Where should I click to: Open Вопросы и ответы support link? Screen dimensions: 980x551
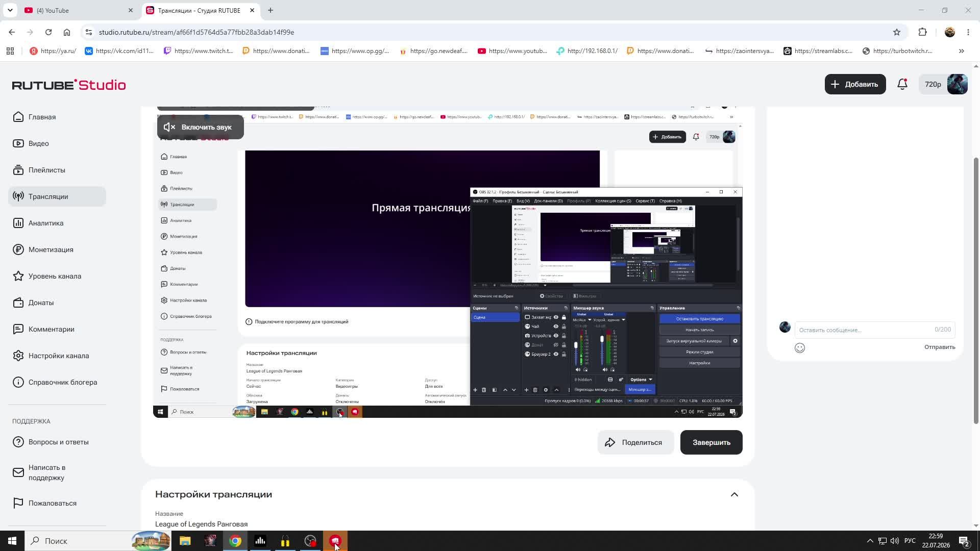57,442
